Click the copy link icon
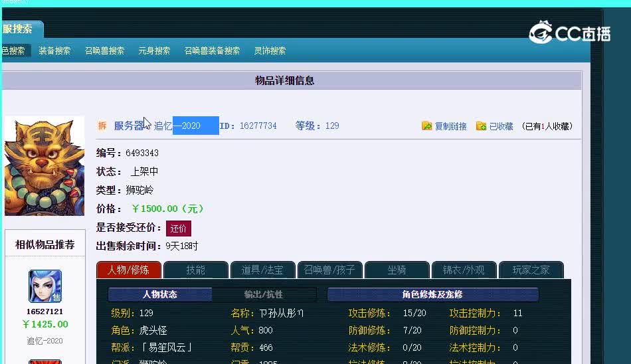 tap(426, 126)
